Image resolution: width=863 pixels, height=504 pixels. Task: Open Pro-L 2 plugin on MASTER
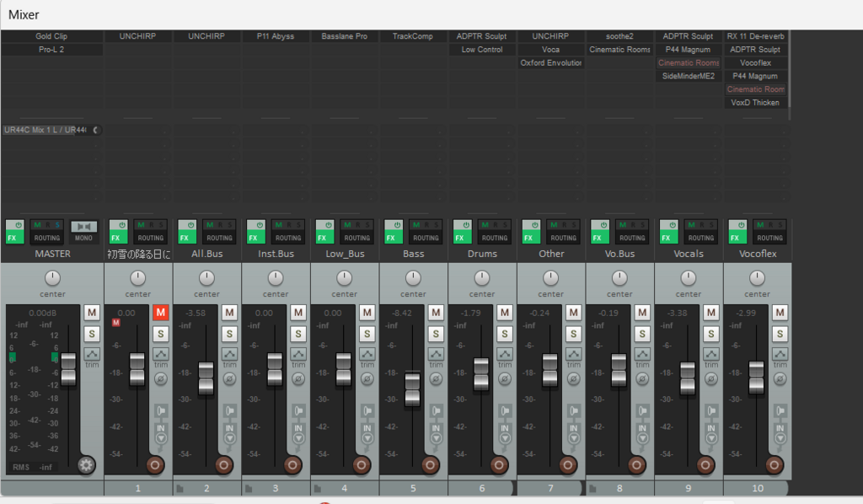(51, 50)
